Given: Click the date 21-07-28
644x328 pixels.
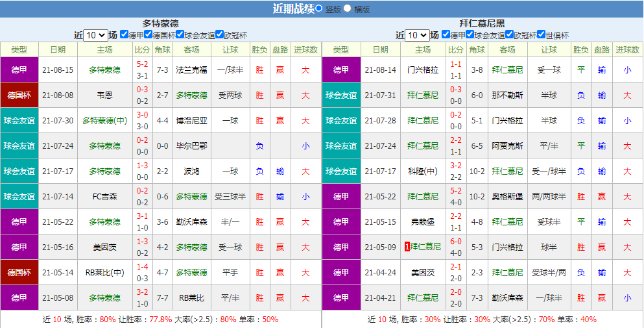Looking at the screenshot, I should tap(380, 121).
